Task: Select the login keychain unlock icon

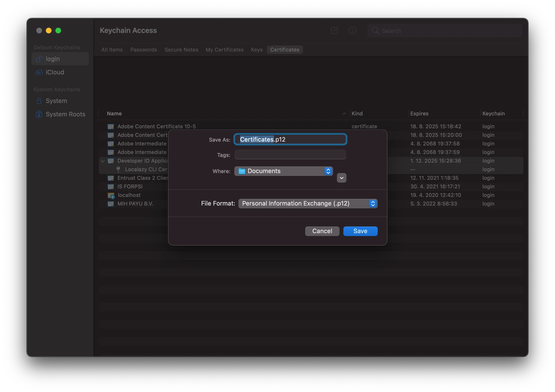Action: [x=39, y=59]
